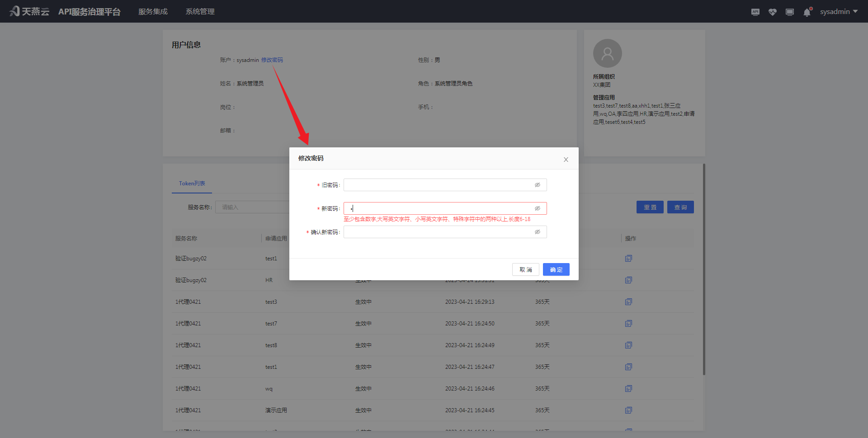The height and width of the screenshot is (438, 868).
Task: Copy token for 验证bugzy02 with test1
Action: point(628,258)
